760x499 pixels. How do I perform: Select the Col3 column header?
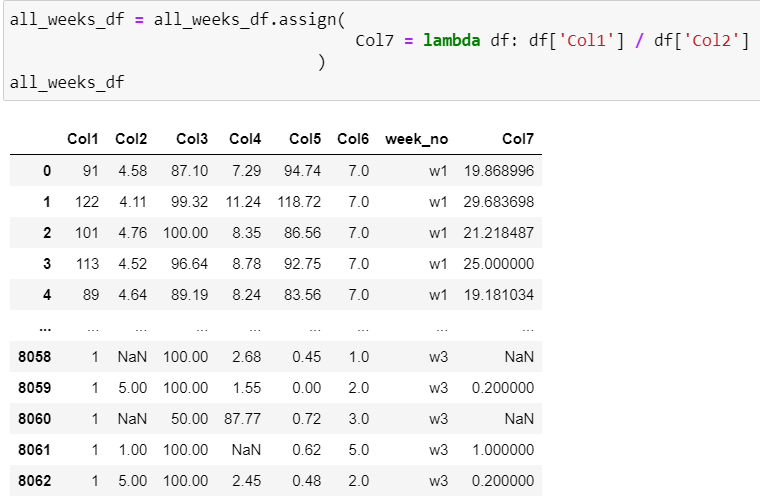pos(192,139)
